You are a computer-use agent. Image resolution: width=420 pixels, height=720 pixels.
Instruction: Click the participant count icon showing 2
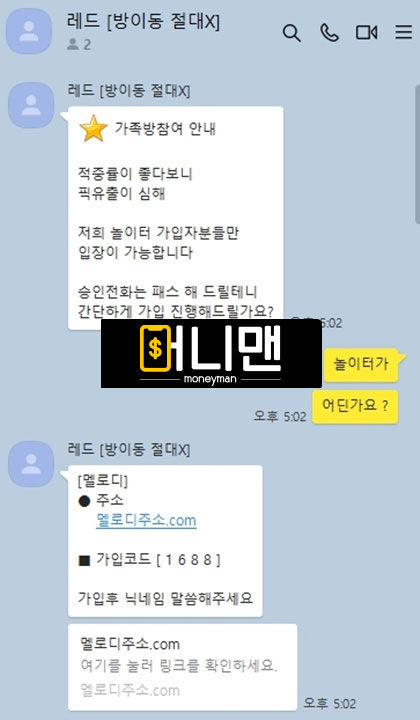(x=73, y=44)
